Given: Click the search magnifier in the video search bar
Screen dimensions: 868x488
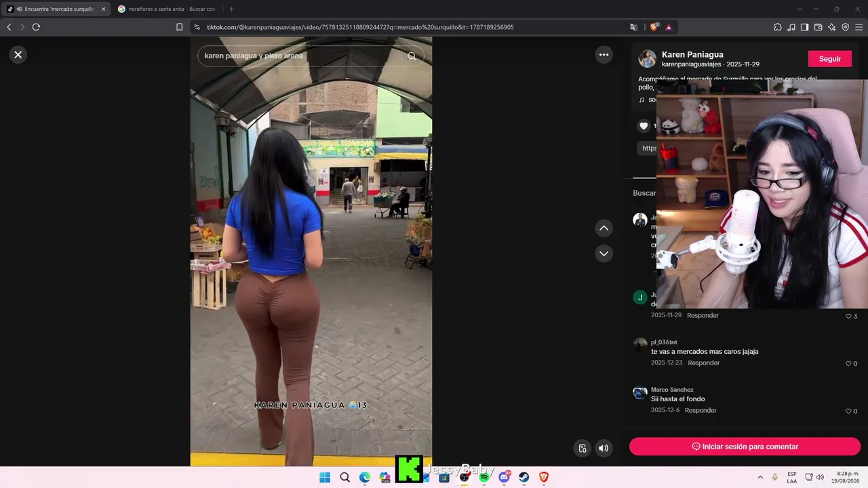Looking at the screenshot, I should (x=412, y=56).
